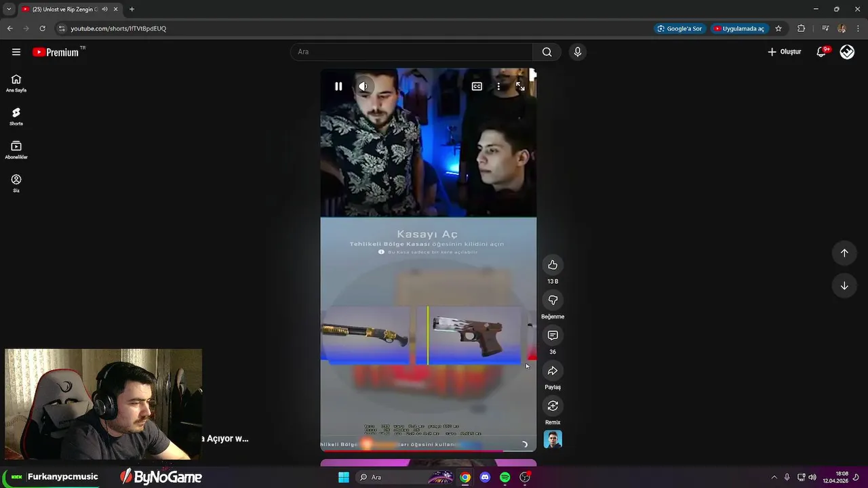Remix this short
The image size is (868, 488).
point(553,406)
